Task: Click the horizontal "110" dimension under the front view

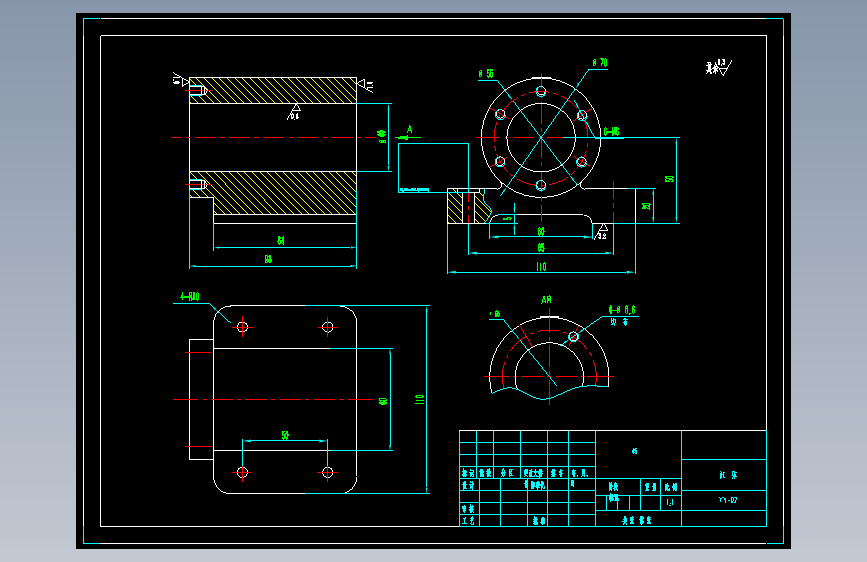Action: coord(541,267)
